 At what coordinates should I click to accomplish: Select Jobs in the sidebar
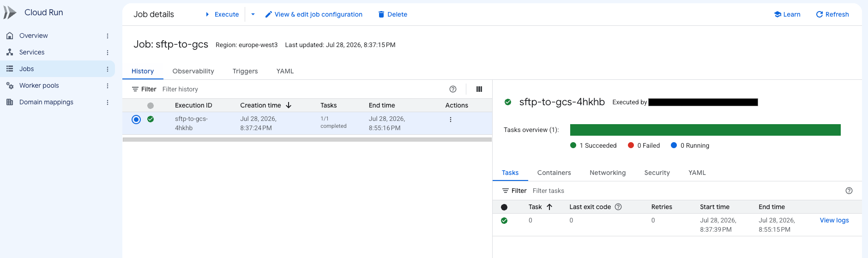[x=26, y=69]
